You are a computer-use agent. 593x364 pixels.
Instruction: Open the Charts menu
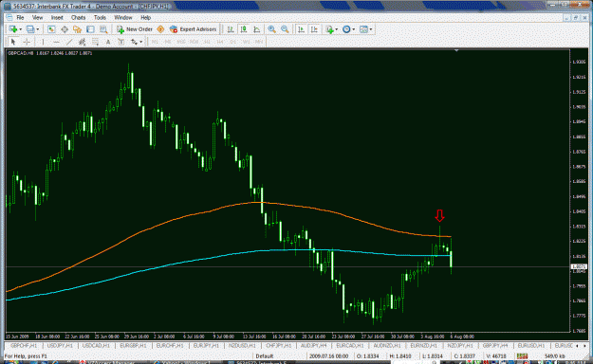[79, 17]
